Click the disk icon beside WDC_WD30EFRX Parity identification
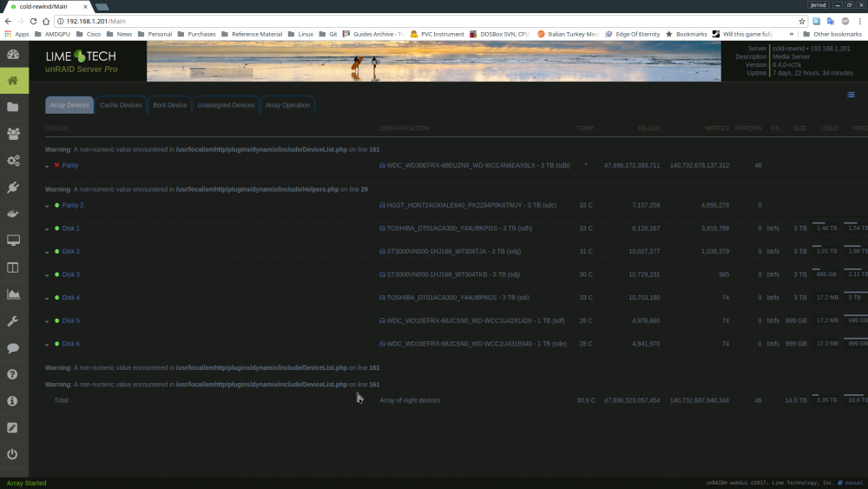The image size is (868, 489). [382, 166]
